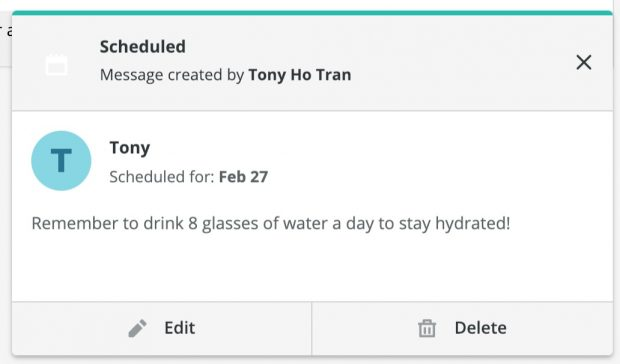Click the 'Scheduled for:' label

click(x=162, y=177)
